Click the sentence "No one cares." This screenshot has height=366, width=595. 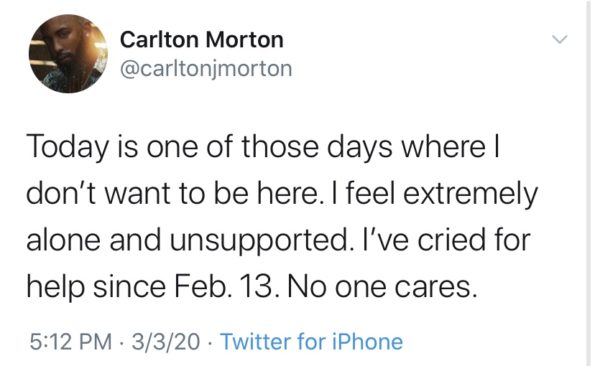(382, 287)
